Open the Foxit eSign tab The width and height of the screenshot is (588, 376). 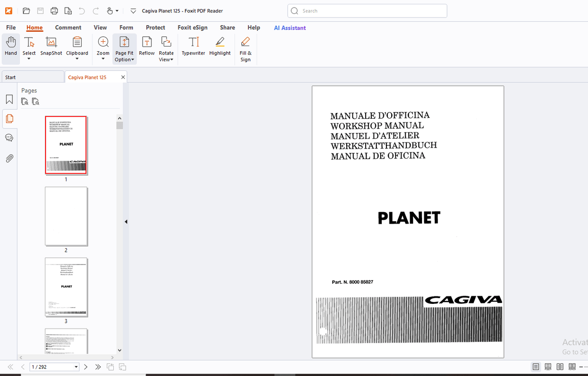[193, 28]
